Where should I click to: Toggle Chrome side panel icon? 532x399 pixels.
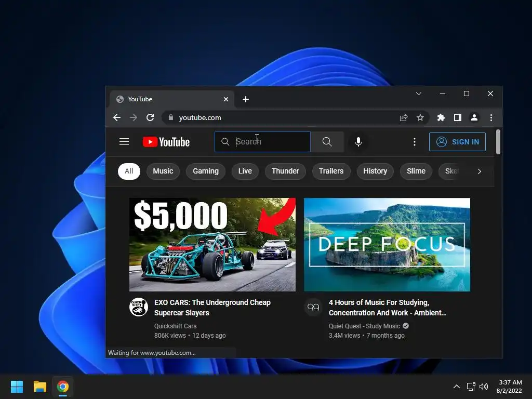point(457,118)
